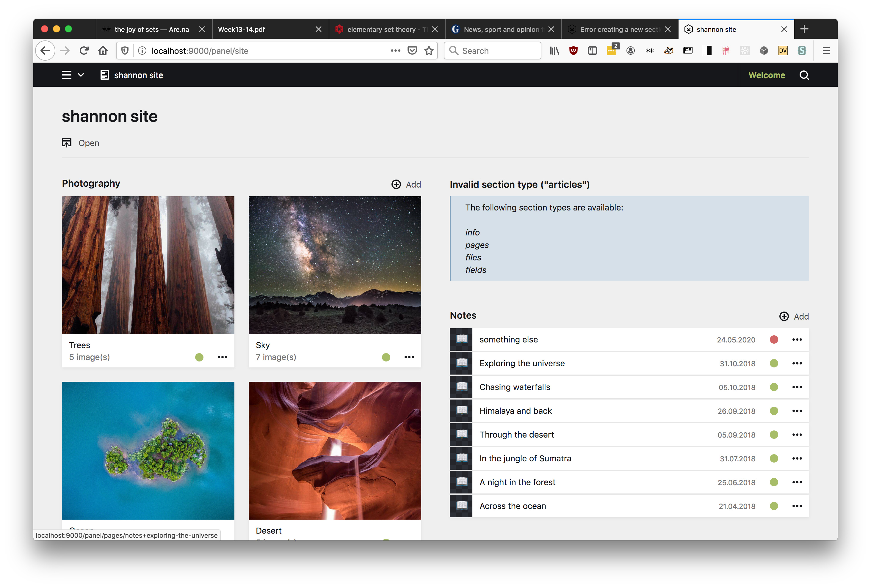Open options for Across the ocean note
The image size is (871, 588).
tap(797, 506)
